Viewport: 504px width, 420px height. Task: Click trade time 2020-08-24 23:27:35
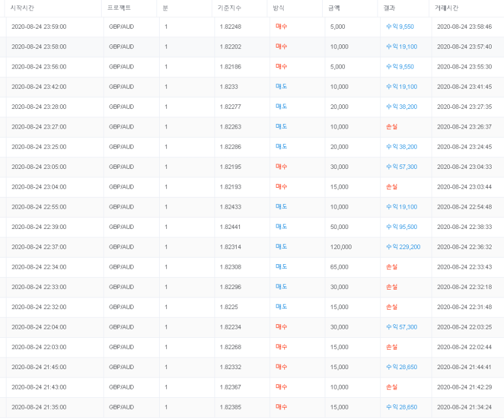pyautogui.click(x=464, y=107)
